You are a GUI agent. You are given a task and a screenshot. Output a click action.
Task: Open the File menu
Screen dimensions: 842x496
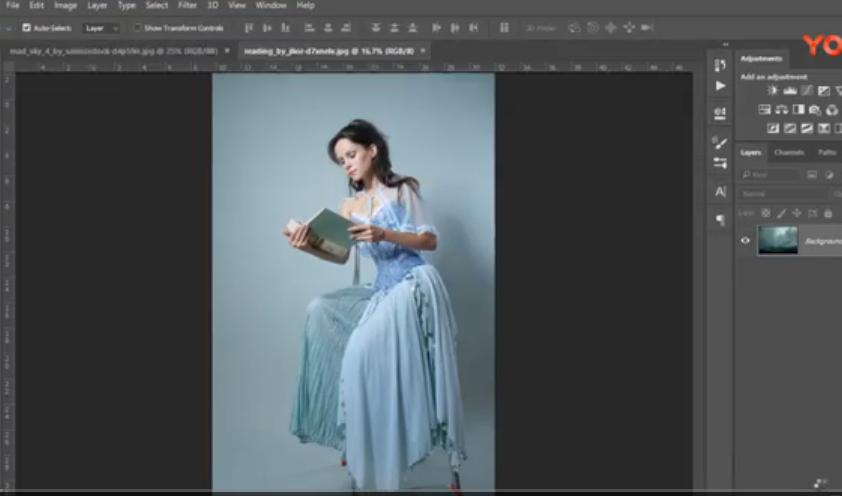[x=12, y=5]
